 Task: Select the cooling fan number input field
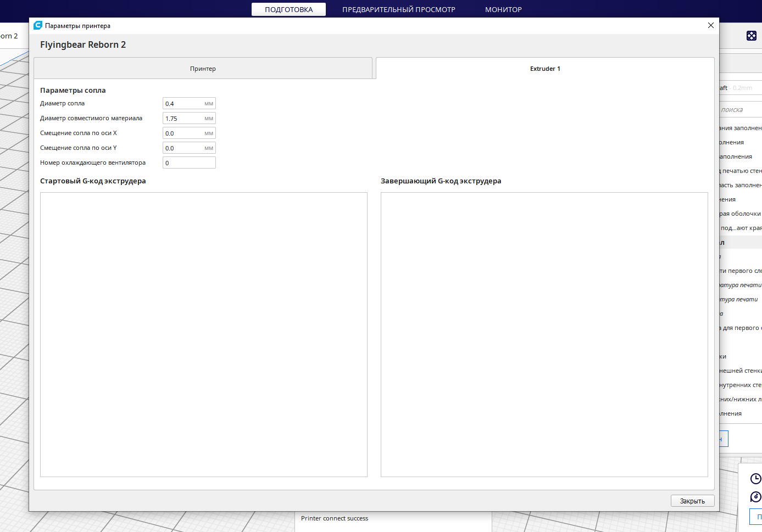pyautogui.click(x=189, y=163)
